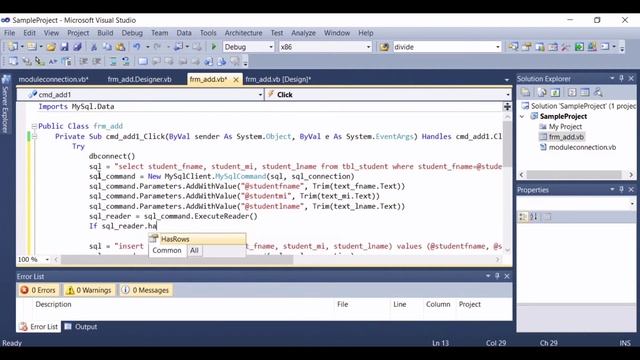Viewport: 640px width, 360px height.
Task: Open Solution Explorer via main toolbar icon
Action: (x=513, y=47)
